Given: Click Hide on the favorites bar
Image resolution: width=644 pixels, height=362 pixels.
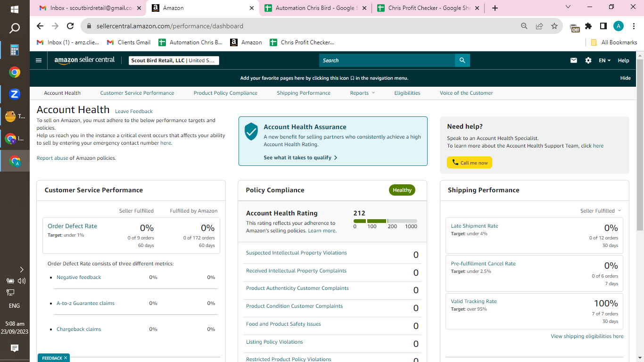Looking at the screenshot, I should [626, 78].
